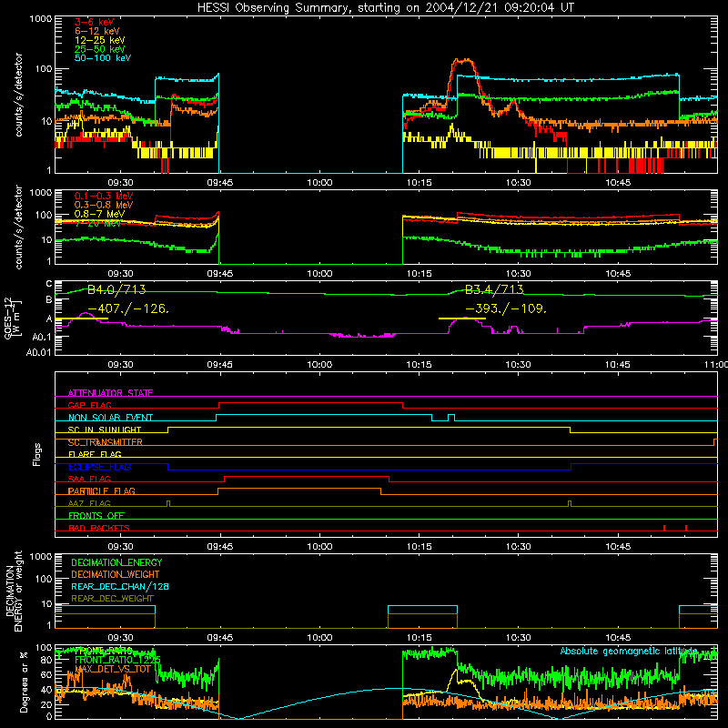
Task: Click the -407./-126. flare position text
Action: tap(128, 308)
